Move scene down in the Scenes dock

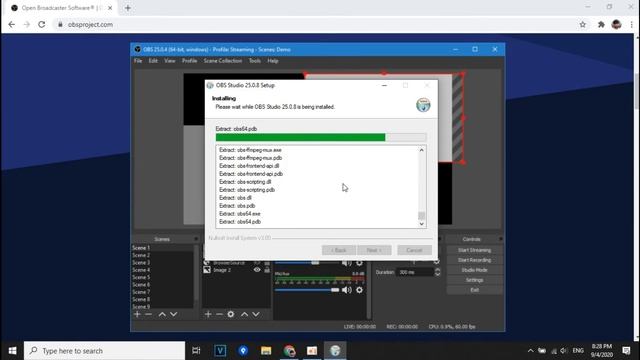[x=173, y=314]
